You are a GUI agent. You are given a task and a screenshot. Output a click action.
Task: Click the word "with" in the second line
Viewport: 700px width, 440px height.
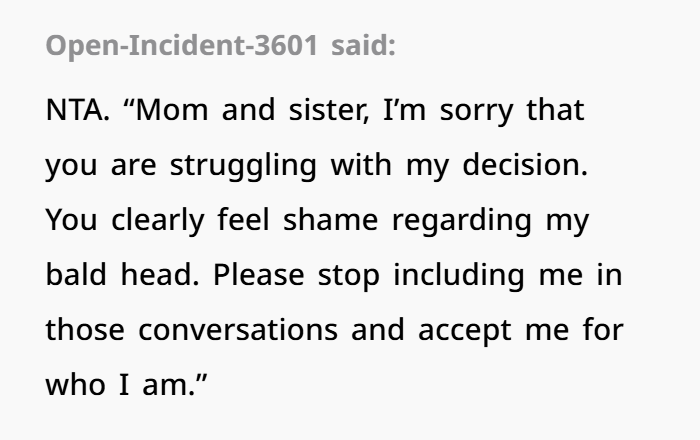coord(361,165)
